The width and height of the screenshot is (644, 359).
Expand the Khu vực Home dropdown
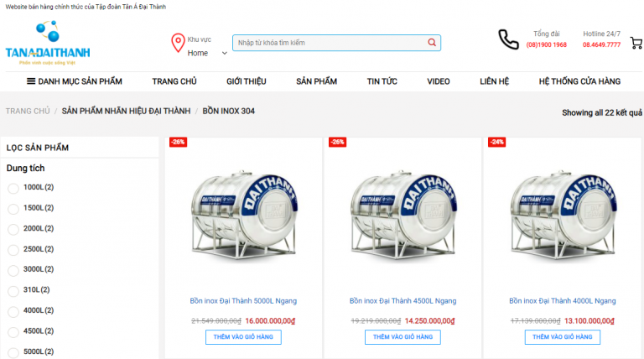click(207, 53)
